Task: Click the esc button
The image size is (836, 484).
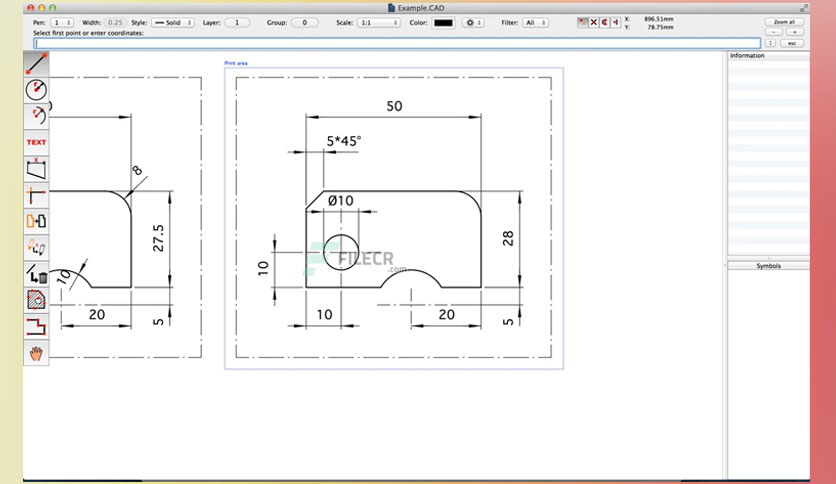Action: click(x=792, y=43)
